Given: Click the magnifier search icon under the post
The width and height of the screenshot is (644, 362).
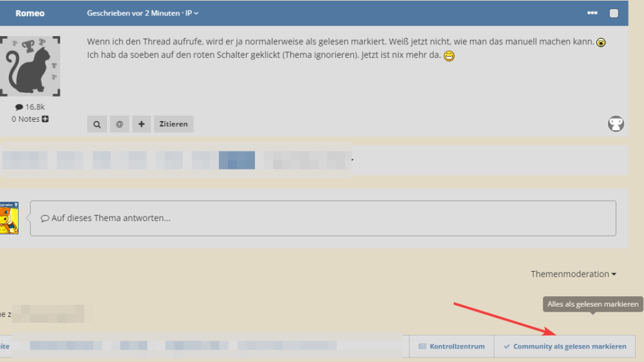Looking at the screenshot, I should 97,124.
